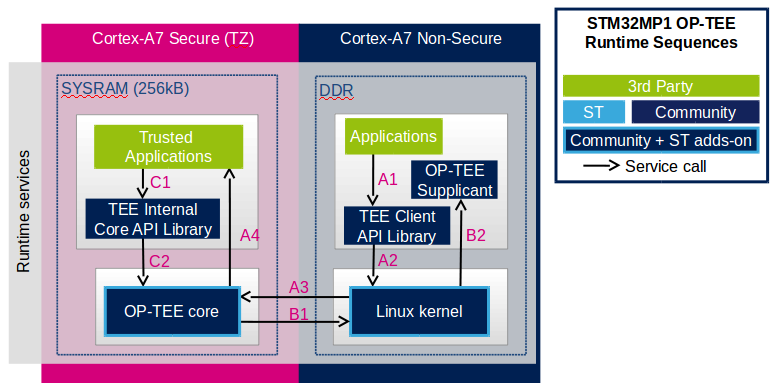Click the Trusted Applications green box
This screenshot has width=777, height=391.
click(168, 147)
